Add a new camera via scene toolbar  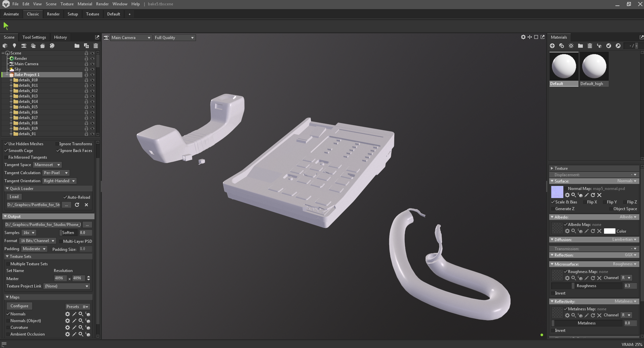pyautogui.click(x=24, y=46)
